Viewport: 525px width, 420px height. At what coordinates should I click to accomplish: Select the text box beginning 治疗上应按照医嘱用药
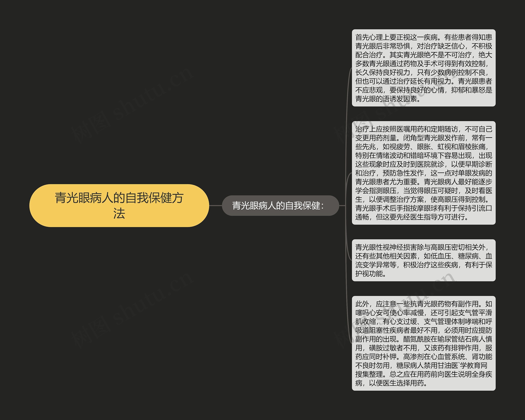(x=423, y=173)
